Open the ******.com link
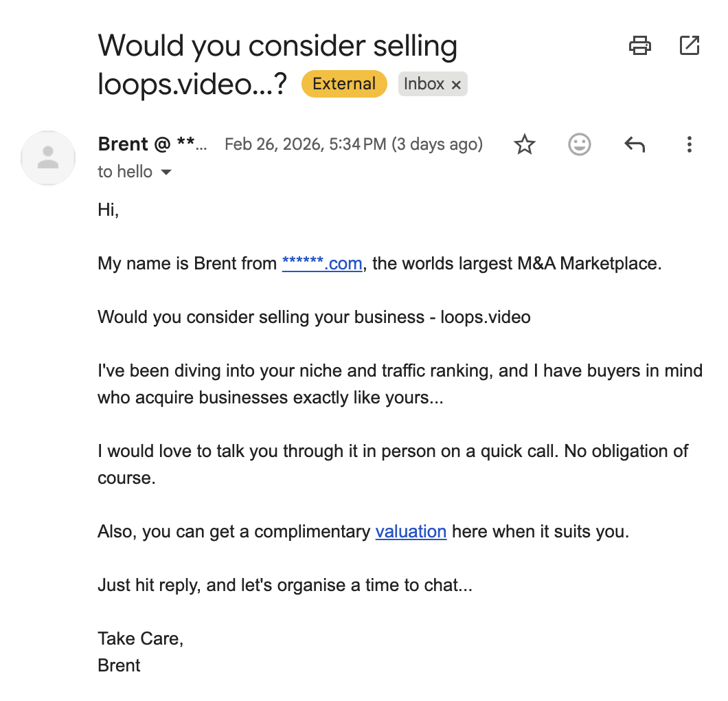The width and height of the screenshot is (728, 701). (321, 263)
